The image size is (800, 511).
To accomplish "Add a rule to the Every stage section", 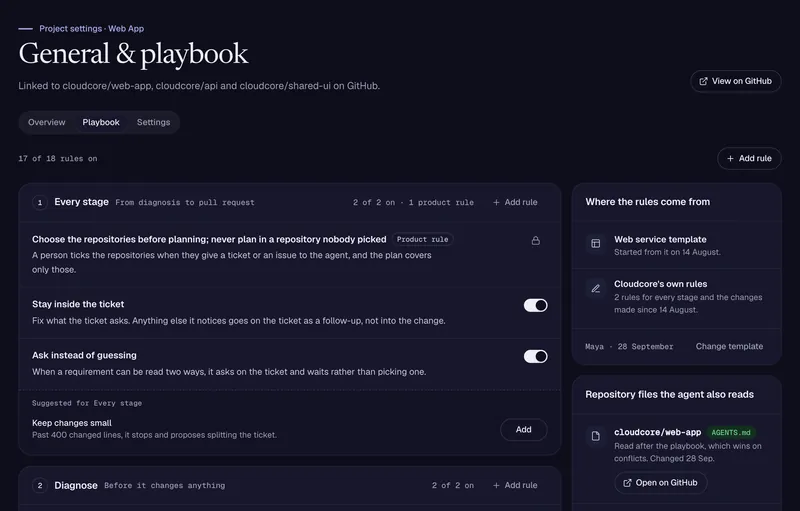I will pyautogui.click(x=515, y=202).
